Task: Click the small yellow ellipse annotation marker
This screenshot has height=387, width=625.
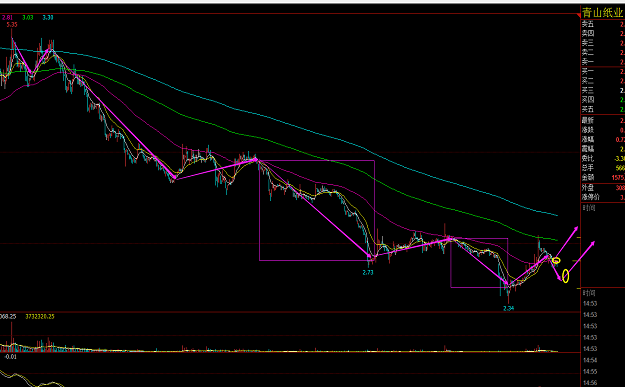Action: (x=556, y=261)
